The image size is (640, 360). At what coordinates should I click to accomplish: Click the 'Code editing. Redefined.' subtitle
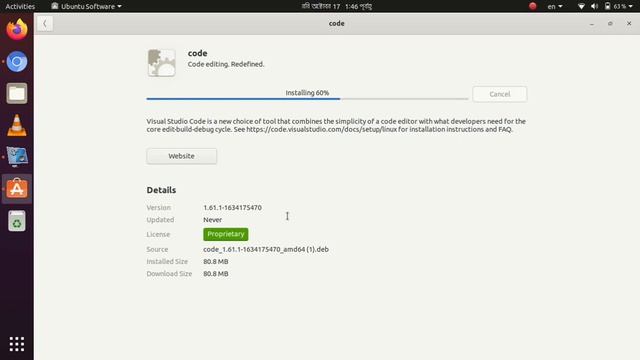226,64
